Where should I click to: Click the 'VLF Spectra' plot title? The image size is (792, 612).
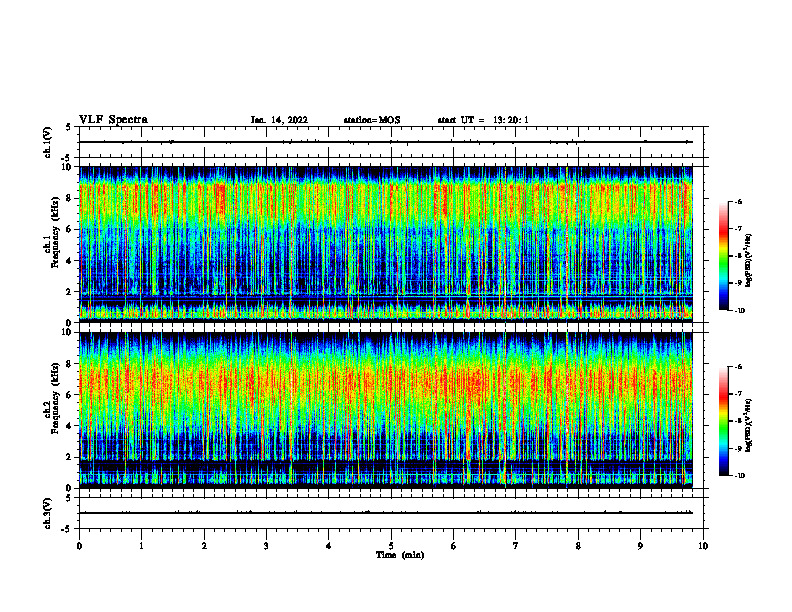[x=113, y=120]
